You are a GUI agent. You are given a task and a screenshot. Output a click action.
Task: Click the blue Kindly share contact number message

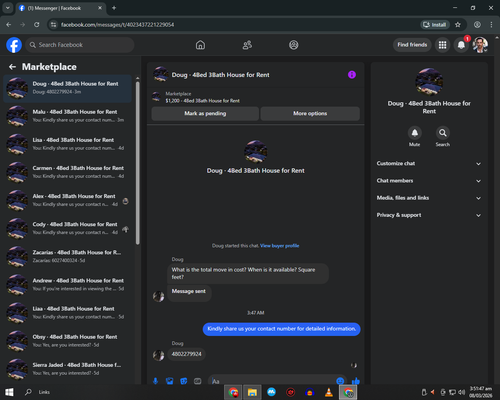(282, 329)
